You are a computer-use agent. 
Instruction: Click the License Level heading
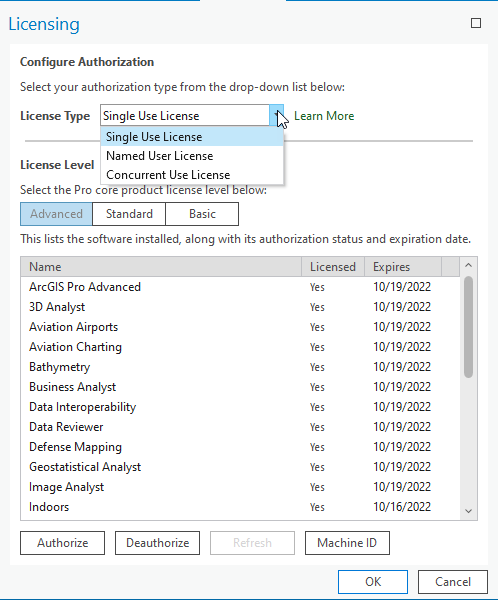pos(57,165)
